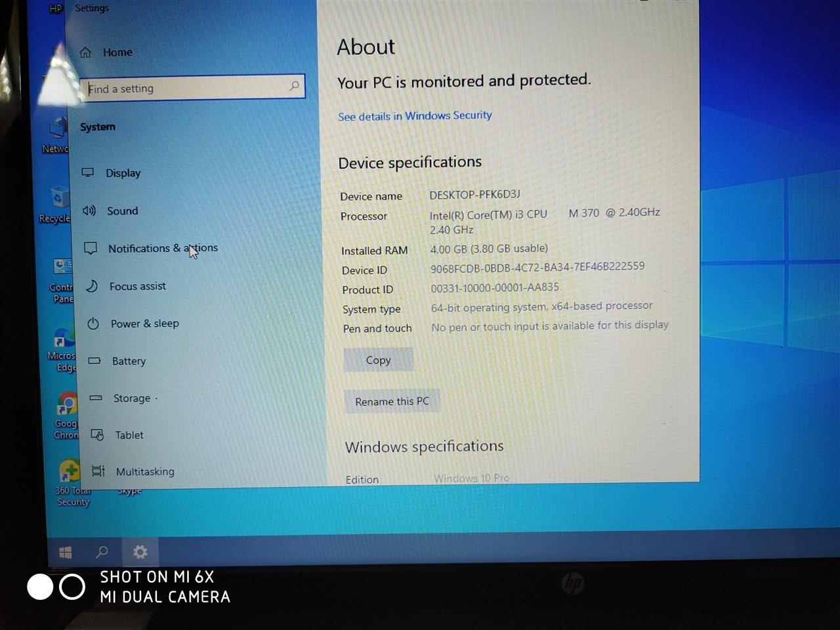Open the Windows Start button
Viewport: 840px width, 630px height.
(66, 553)
